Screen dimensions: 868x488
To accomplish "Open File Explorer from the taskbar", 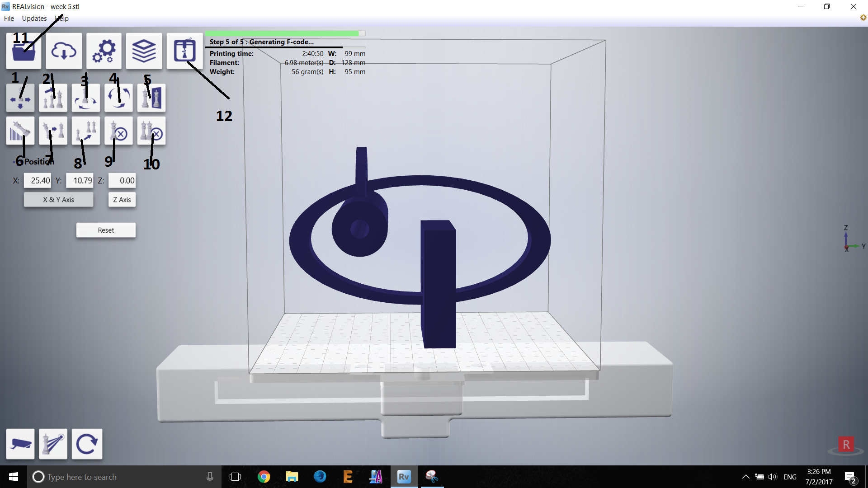I will (292, 477).
